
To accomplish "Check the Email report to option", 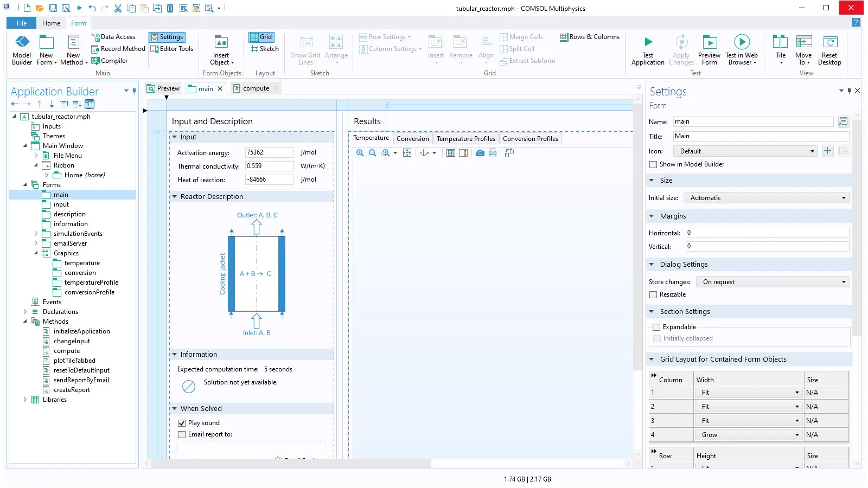I will 182,435.
